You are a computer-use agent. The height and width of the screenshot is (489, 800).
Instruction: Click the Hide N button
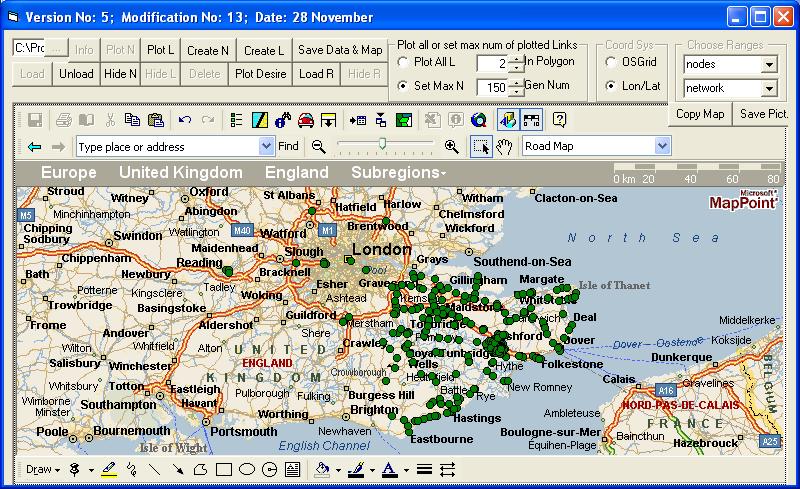(120, 74)
